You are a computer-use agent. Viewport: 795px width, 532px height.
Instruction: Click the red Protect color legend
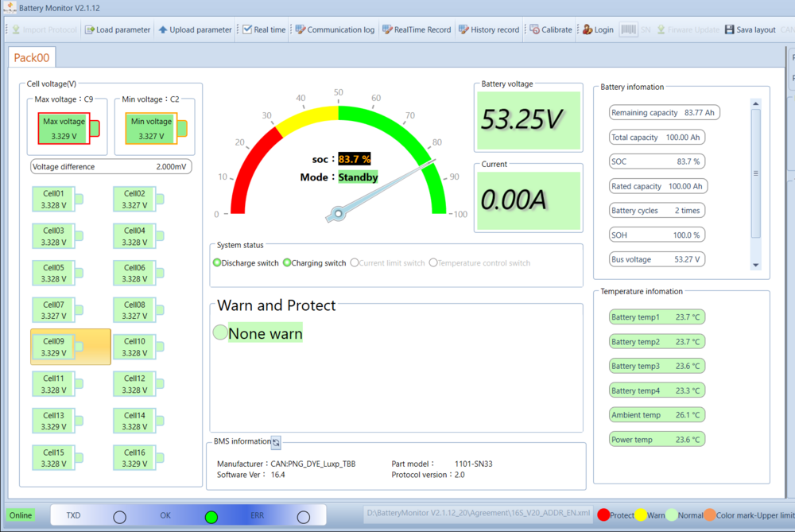603,515
